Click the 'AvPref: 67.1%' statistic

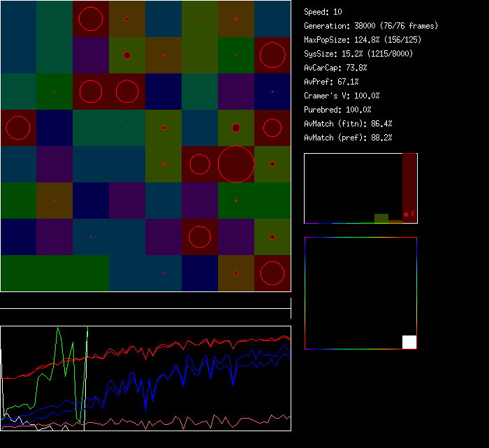331,82
